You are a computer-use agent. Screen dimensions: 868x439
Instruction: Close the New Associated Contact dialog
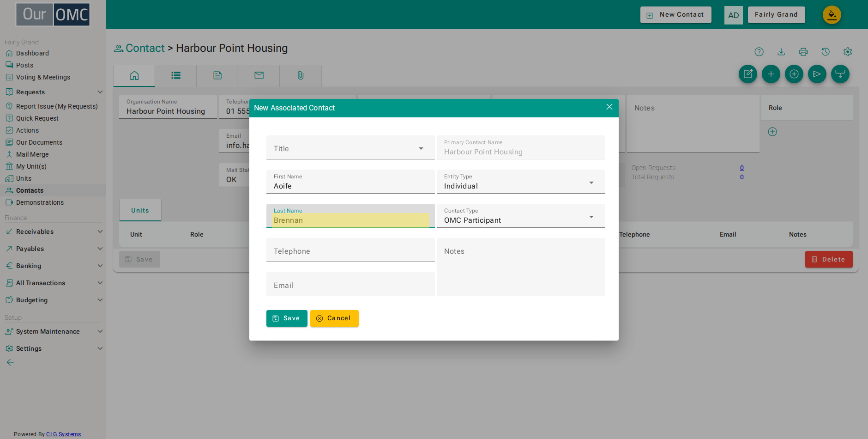pyautogui.click(x=609, y=107)
